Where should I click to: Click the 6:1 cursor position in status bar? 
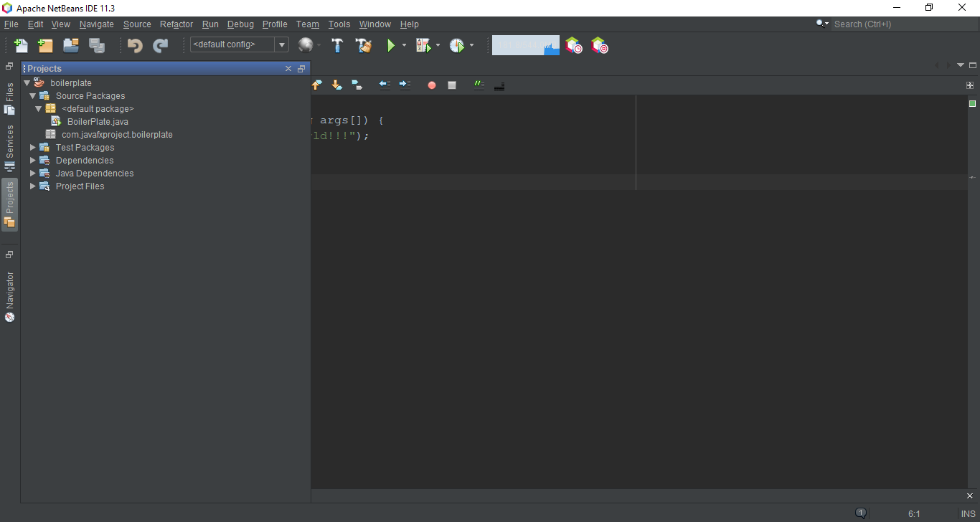(x=914, y=513)
